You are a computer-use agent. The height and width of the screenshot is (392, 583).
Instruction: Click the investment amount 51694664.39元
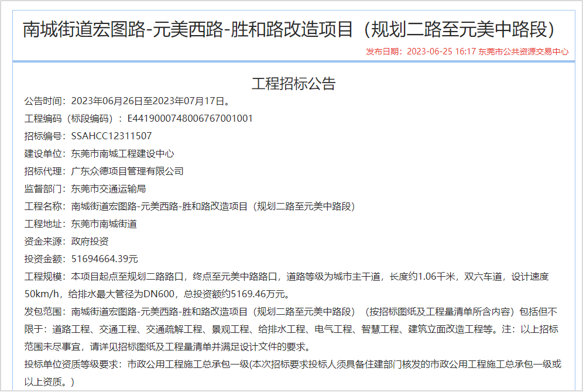(x=104, y=259)
